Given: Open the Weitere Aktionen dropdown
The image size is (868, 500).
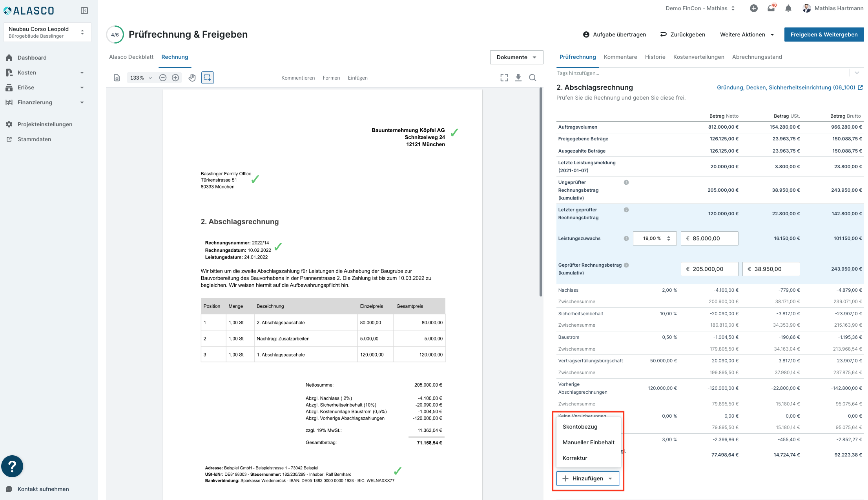Looking at the screenshot, I should 747,35.
